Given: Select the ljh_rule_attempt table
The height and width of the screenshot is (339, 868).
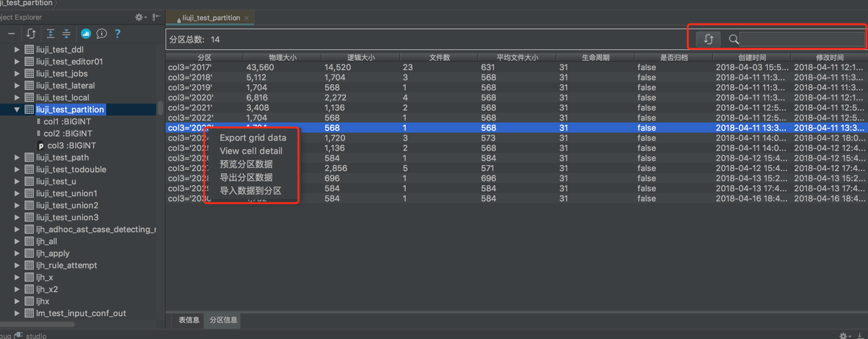Looking at the screenshot, I should pyautogui.click(x=66, y=265).
